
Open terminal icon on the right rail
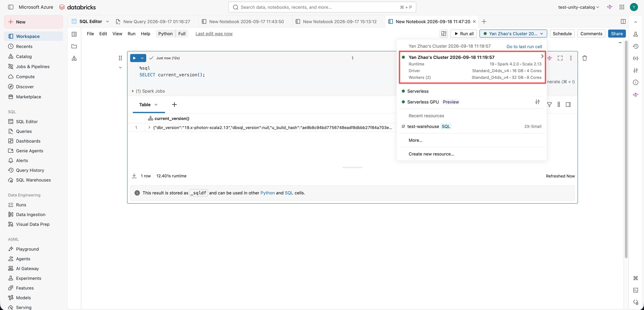click(x=636, y=290)
